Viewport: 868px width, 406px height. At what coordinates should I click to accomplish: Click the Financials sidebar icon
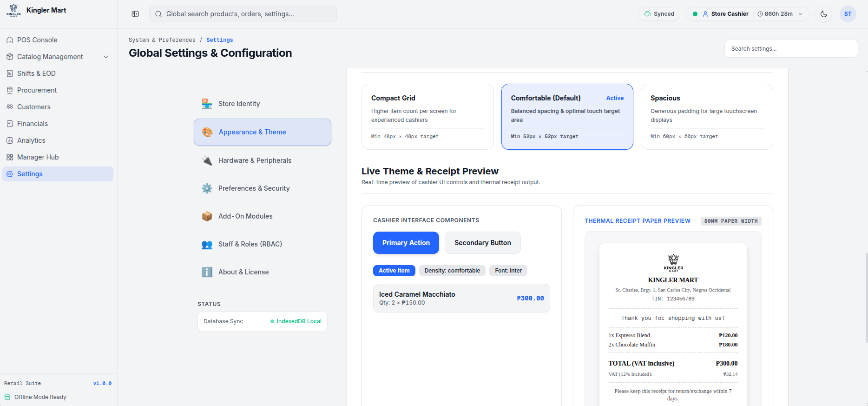click(10, 124)
